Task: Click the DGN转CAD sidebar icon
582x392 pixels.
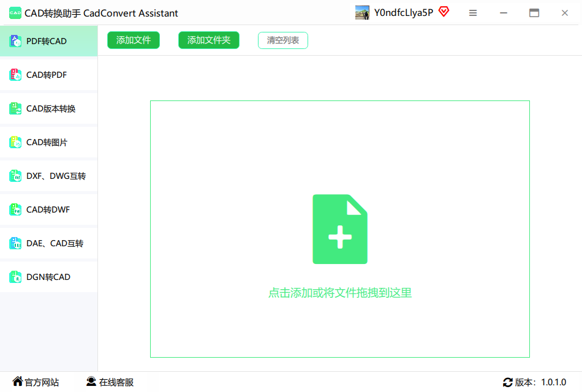Action: [15, 277]
